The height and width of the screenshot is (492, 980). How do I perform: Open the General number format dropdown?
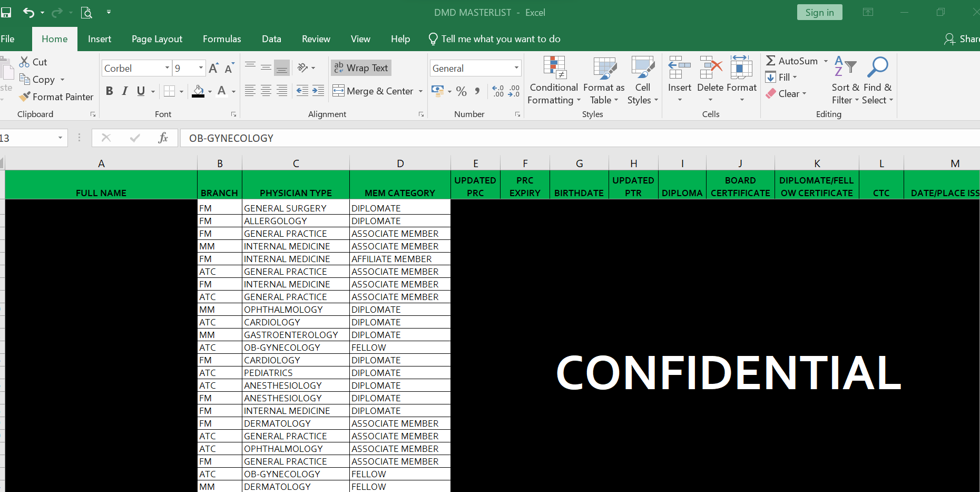(x=516, y=68)
